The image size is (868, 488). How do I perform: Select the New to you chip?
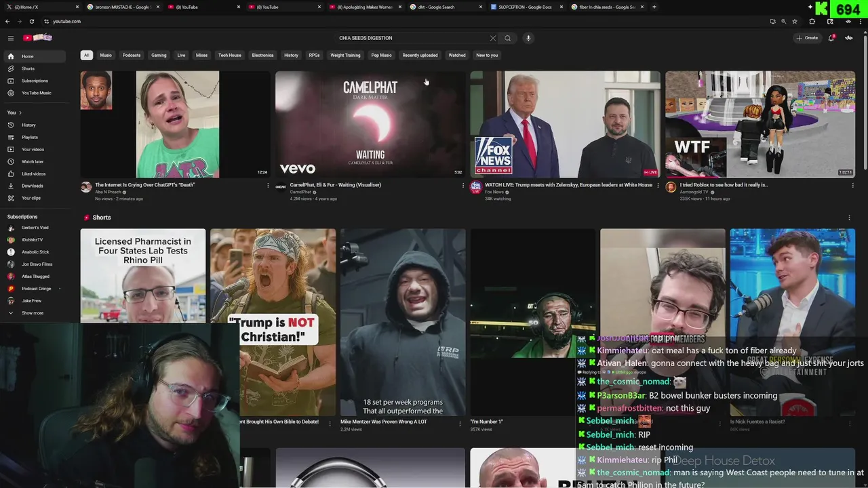(x=487, y=55)
